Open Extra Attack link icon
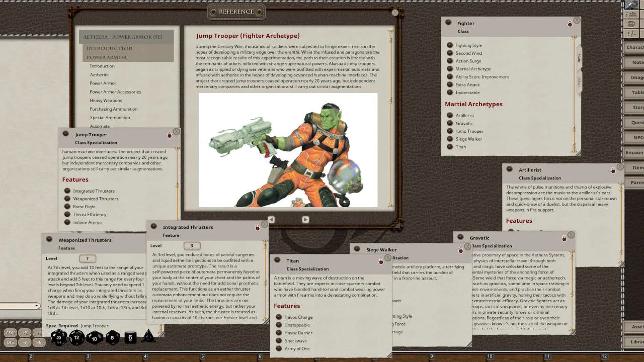 pos(450,84)
